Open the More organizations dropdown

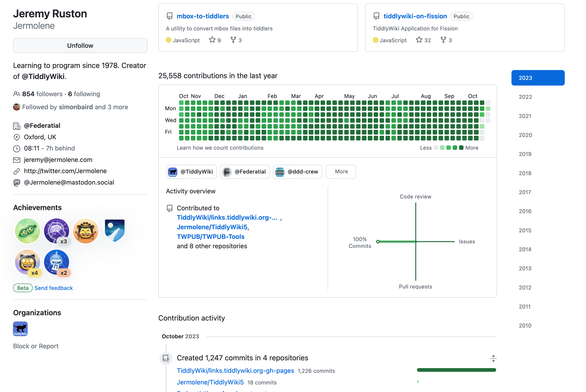coord(341,172)
